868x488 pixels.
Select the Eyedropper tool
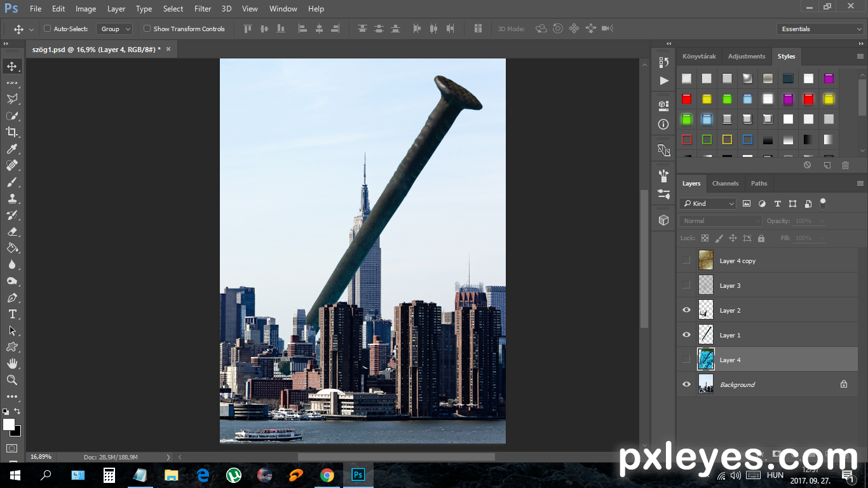click(11, 149)
